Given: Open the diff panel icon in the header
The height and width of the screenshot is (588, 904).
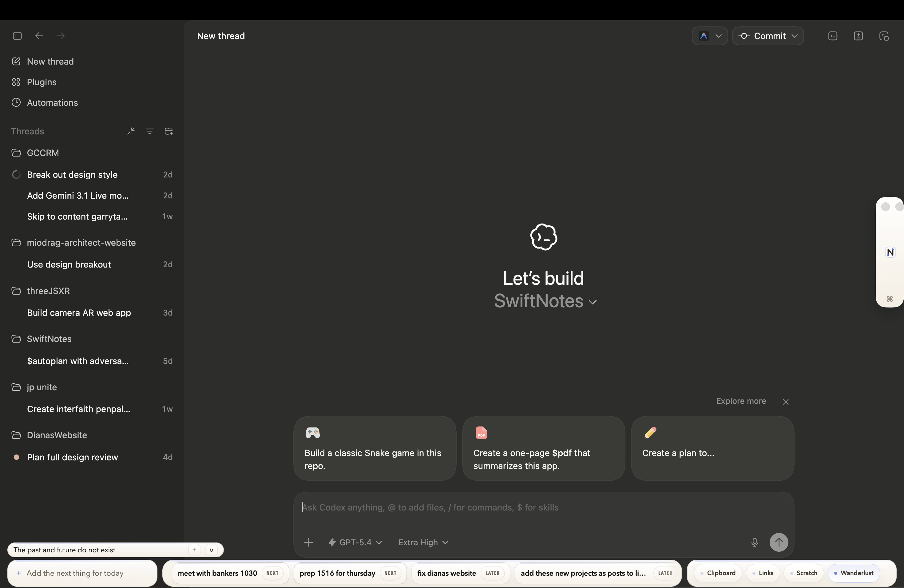Looking at the screenshot, I should 858,36.
